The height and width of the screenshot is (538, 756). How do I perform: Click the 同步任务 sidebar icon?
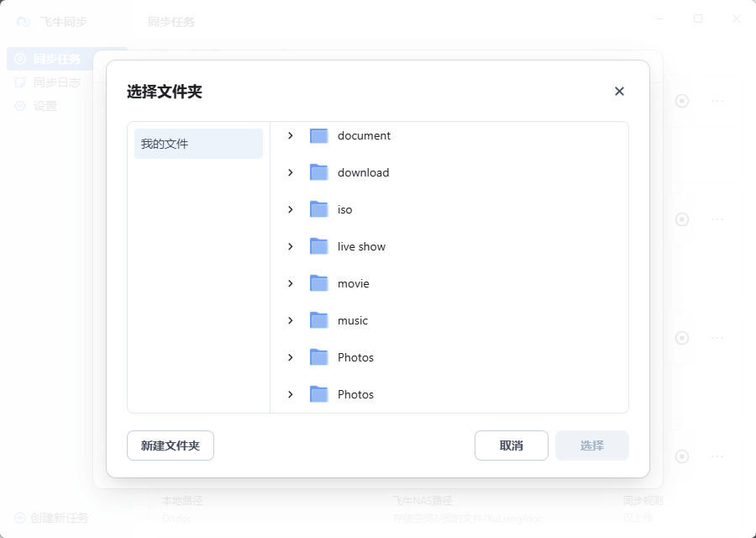21,58
